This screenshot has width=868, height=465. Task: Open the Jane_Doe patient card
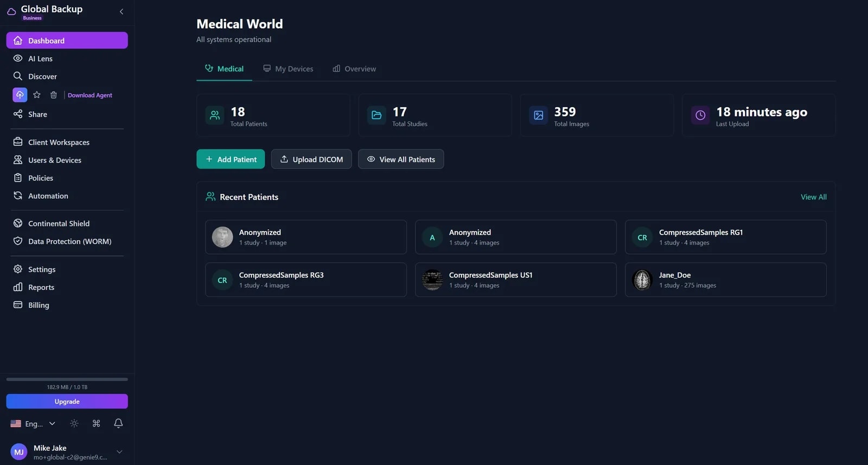click(x=726, y=280)
